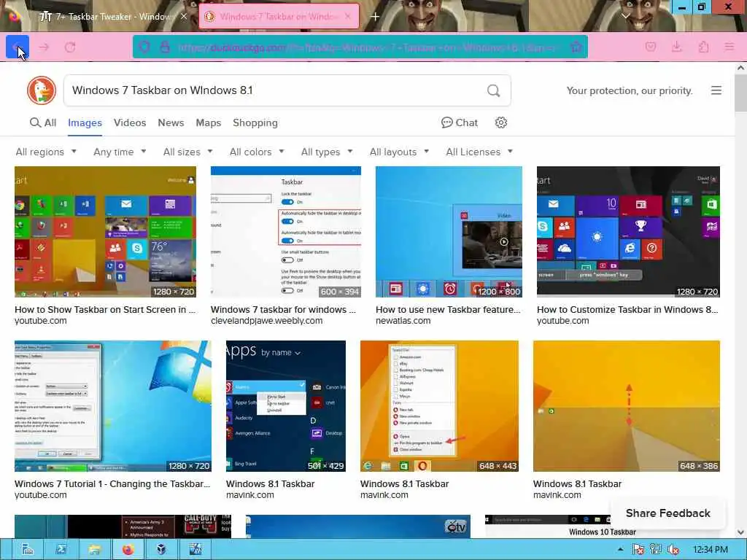
Task: Close the Windows 7 Taskbar on Windows tab
Action: pyautogui.click(x=348, y=17)
